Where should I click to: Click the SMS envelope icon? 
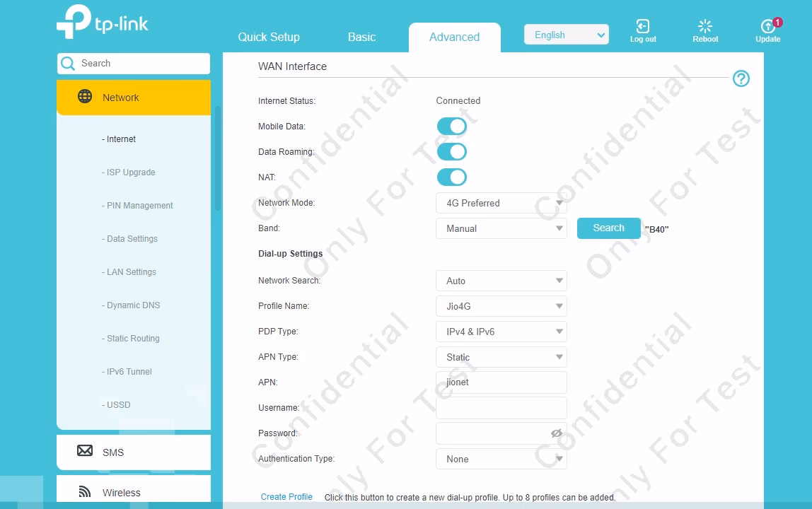tap(85, 450)
